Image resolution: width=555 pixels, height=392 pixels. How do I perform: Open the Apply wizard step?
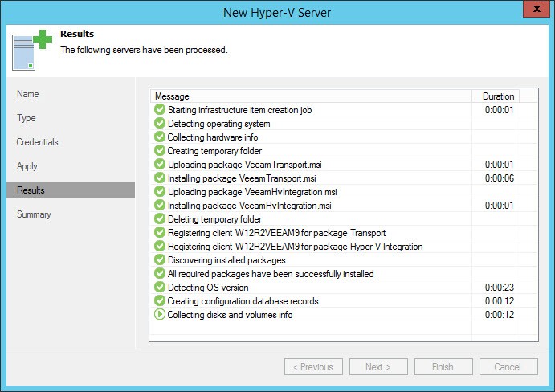pos(27,166)
